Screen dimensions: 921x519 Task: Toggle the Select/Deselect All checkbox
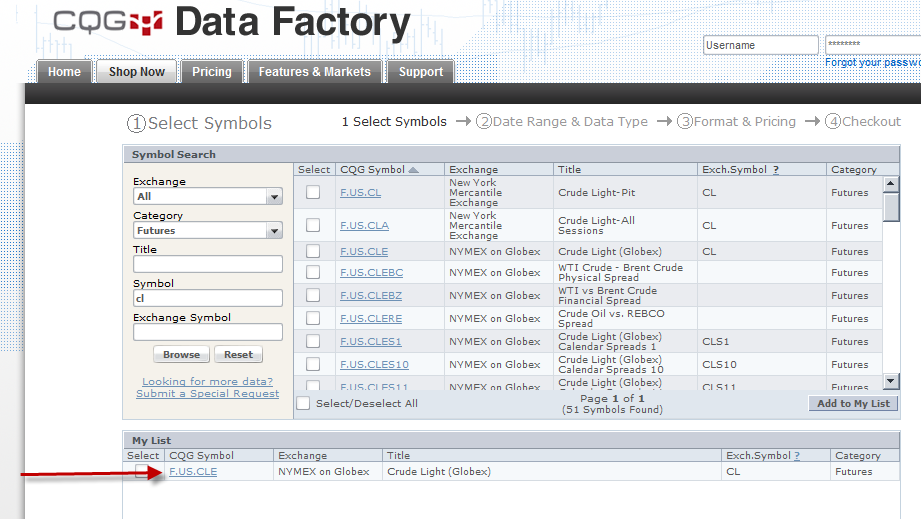point(303,403)
